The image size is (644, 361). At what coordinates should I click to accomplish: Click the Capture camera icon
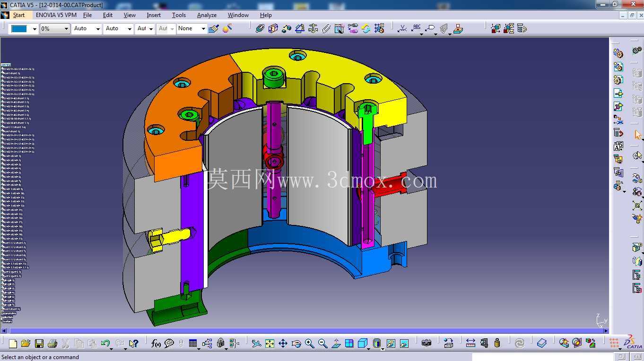pyautogui.click(x=426, y=344)
